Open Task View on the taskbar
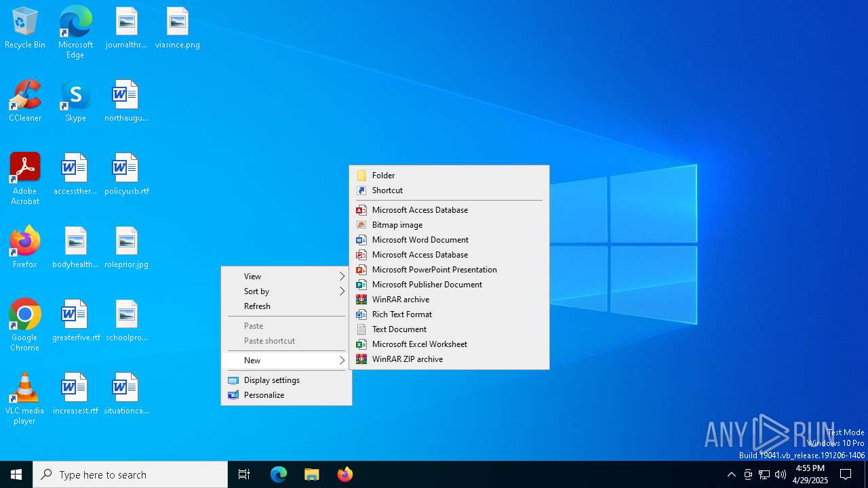 point(244,474)
